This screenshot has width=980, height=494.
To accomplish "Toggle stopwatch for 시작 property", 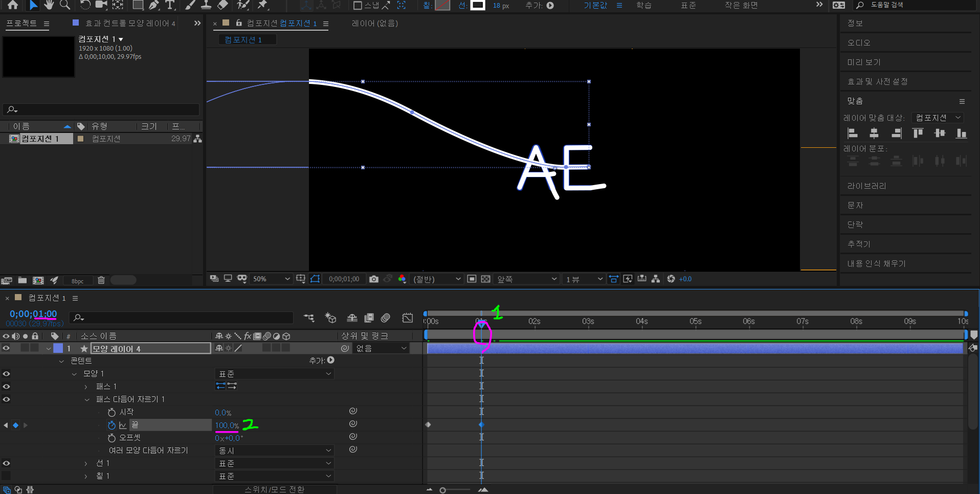I will pos(112,412).
